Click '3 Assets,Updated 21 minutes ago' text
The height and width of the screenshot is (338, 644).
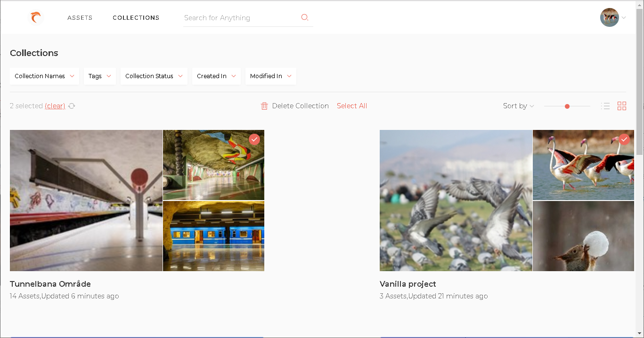(434, 296)
